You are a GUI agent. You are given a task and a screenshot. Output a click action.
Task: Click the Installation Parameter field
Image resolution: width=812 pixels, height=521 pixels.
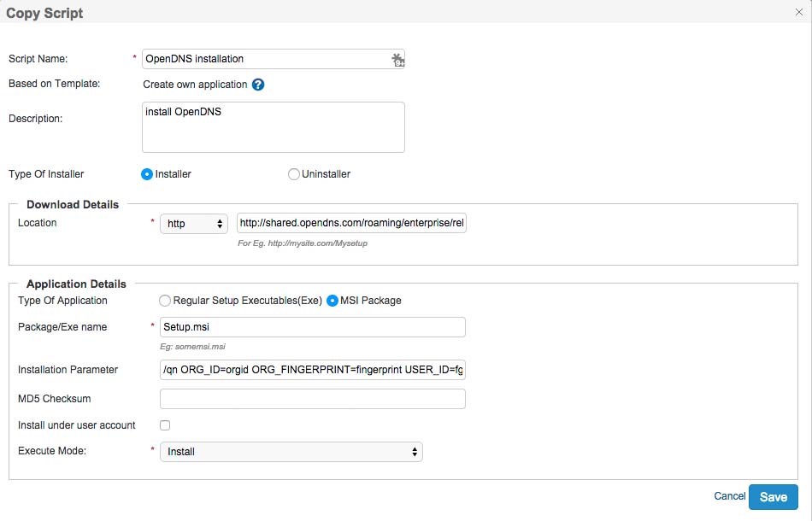(312, 370)
